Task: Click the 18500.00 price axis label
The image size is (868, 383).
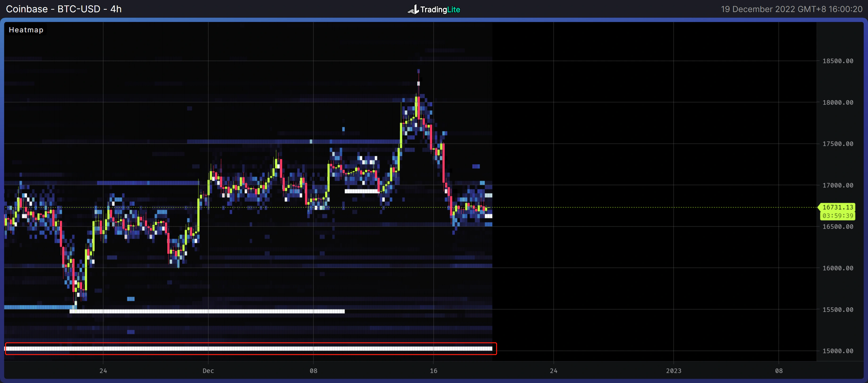Action: (x=838, y=61)
